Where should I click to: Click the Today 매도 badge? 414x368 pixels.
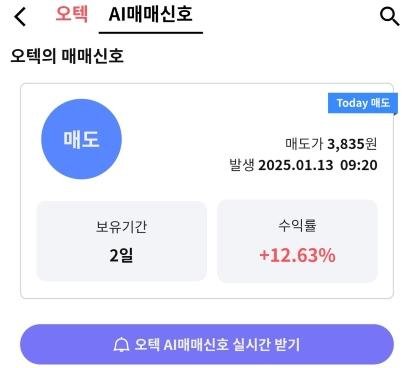point(363,103)
